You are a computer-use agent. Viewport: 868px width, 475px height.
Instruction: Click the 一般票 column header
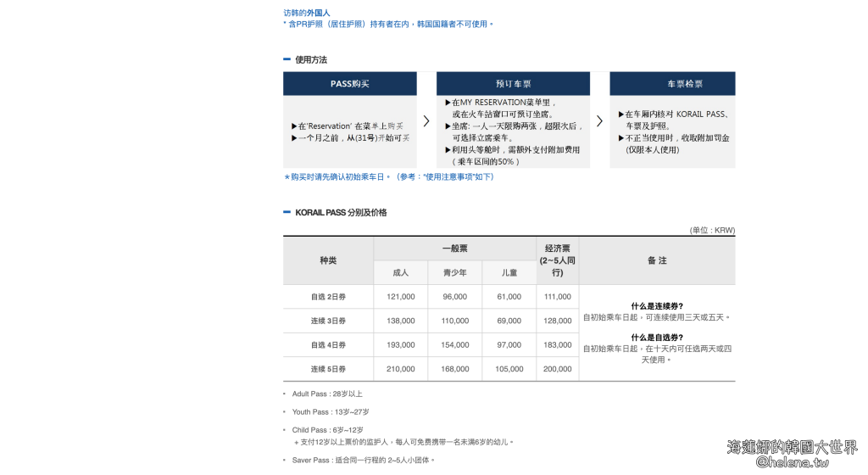pyautogui.click(x=454, y=249)
